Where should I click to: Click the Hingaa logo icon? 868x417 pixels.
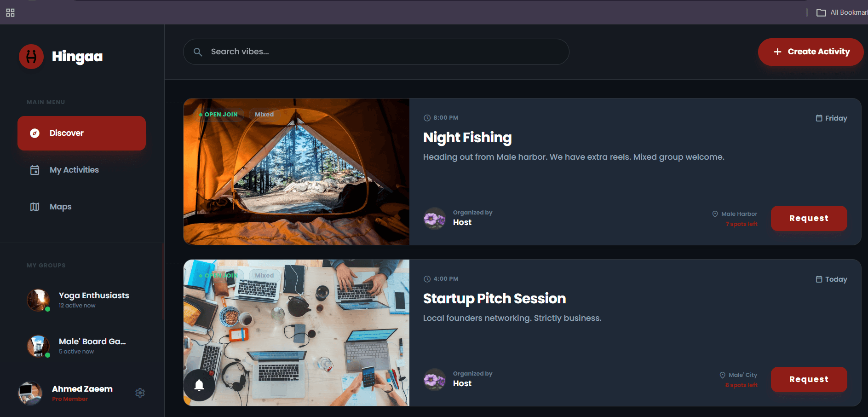point(31,57)
